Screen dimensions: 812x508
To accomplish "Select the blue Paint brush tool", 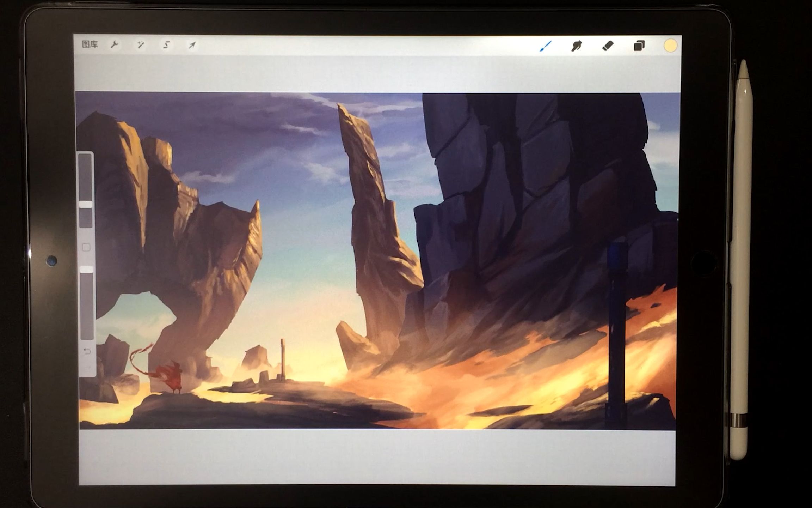I will [x=546, y=46].
